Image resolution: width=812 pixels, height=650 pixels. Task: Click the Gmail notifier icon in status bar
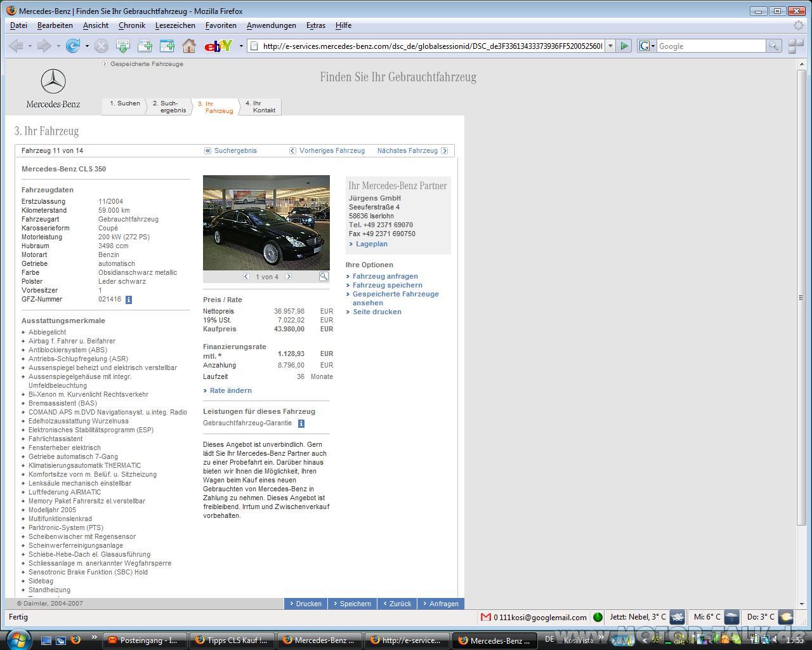486,617
